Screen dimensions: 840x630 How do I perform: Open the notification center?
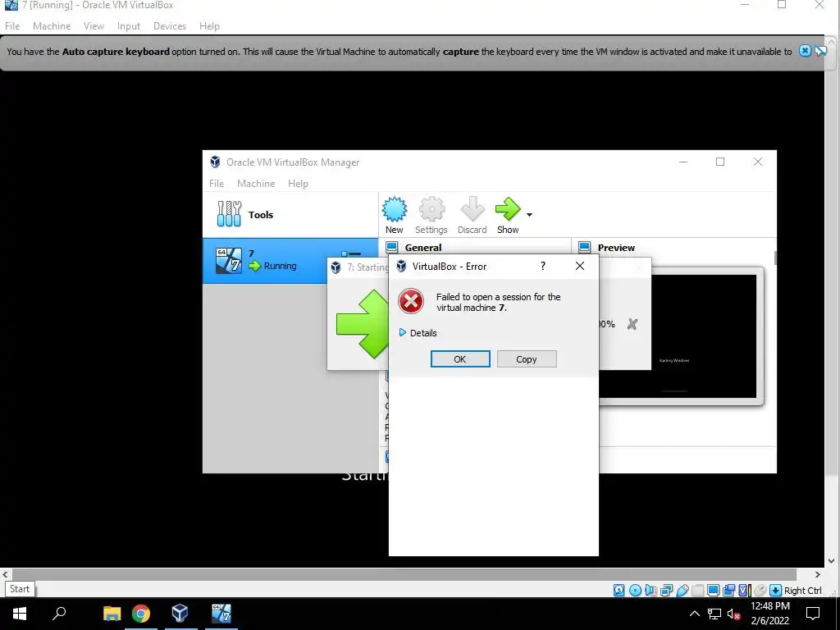(813, 614)
